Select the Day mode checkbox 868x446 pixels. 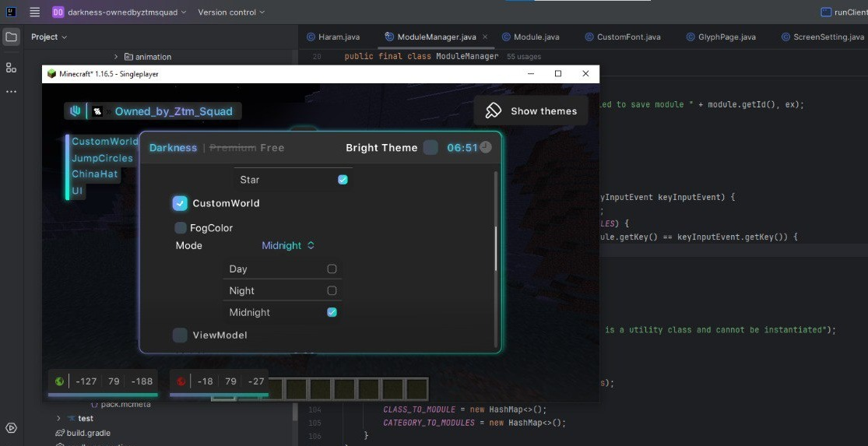332,269
